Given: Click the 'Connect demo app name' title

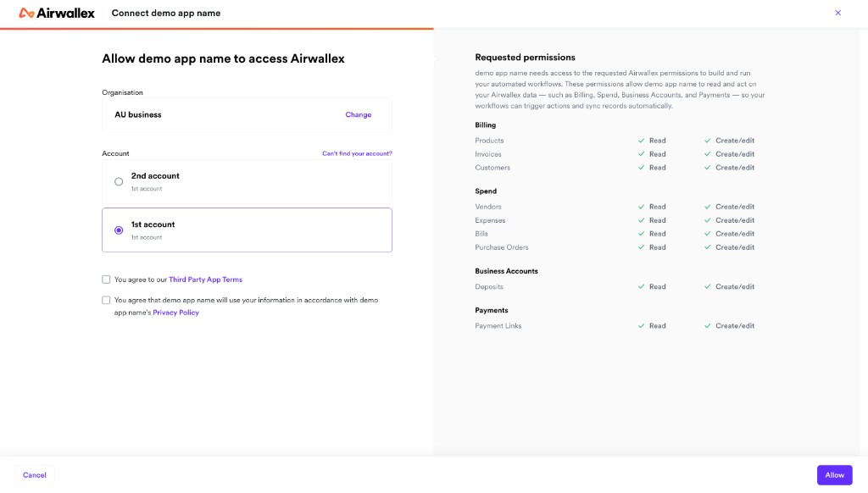Looking at the screenshot, I should click(165, 13).
